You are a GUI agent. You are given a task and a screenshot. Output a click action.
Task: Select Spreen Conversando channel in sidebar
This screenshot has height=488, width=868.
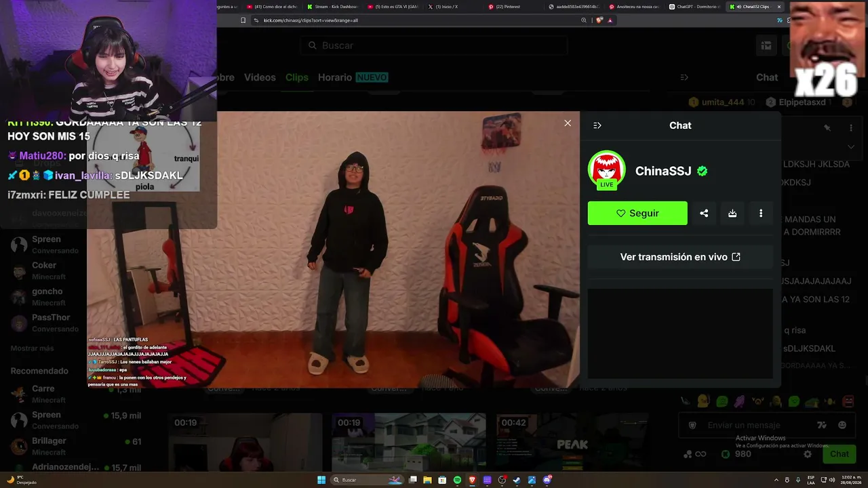pos(47,245)
